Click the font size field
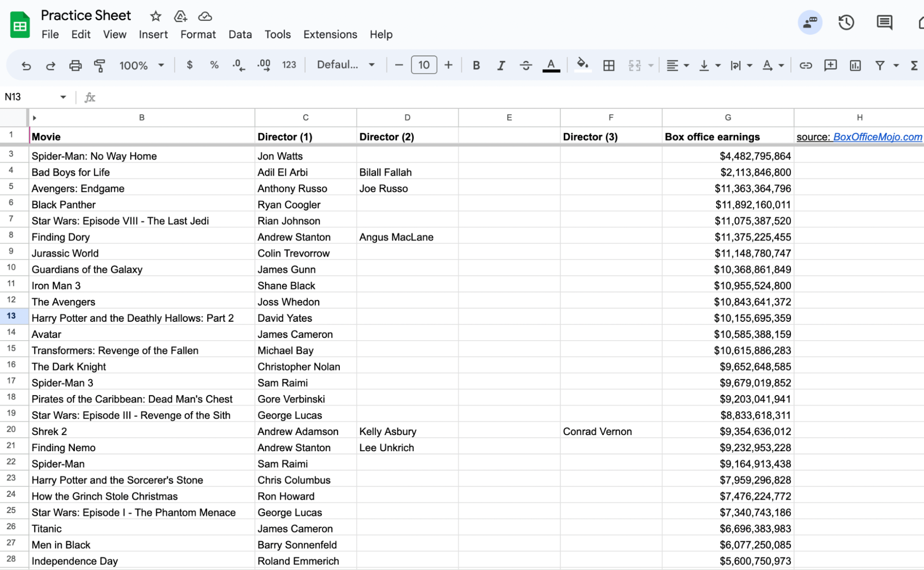The width and height of the screenshot is (924, 570). 424,65
